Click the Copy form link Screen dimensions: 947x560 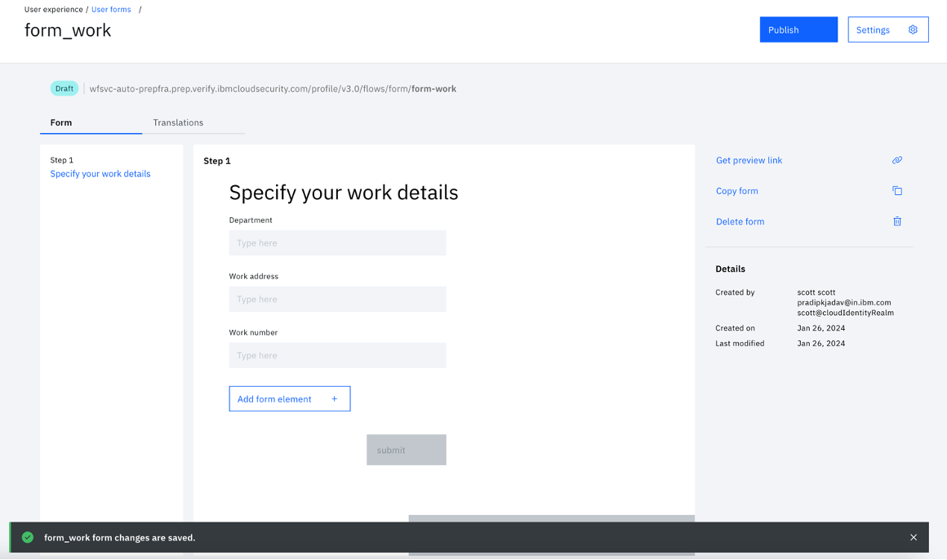(x=737, y=191)
